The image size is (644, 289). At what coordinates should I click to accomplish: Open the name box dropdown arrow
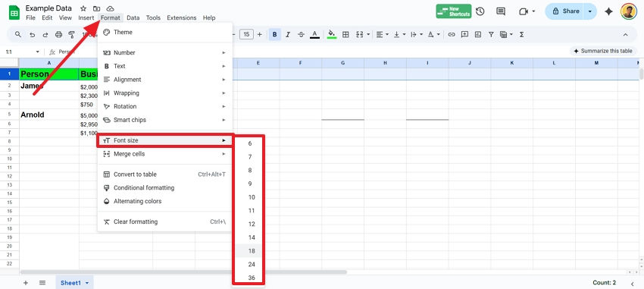(x=38, y=52)
